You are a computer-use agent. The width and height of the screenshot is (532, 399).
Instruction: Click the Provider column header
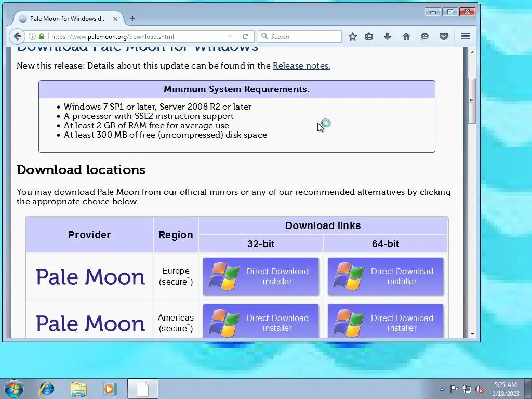point(89,235)
